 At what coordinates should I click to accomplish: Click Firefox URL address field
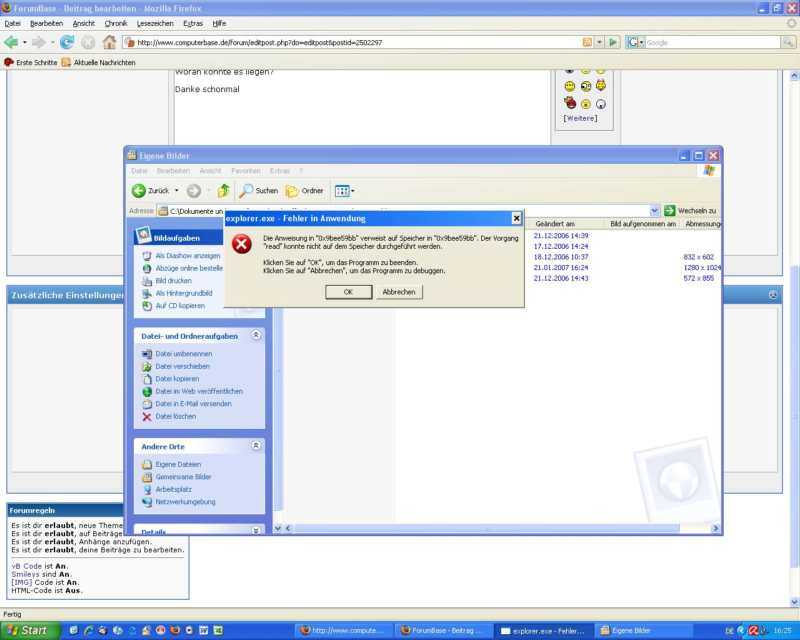(x=352, y=42)
